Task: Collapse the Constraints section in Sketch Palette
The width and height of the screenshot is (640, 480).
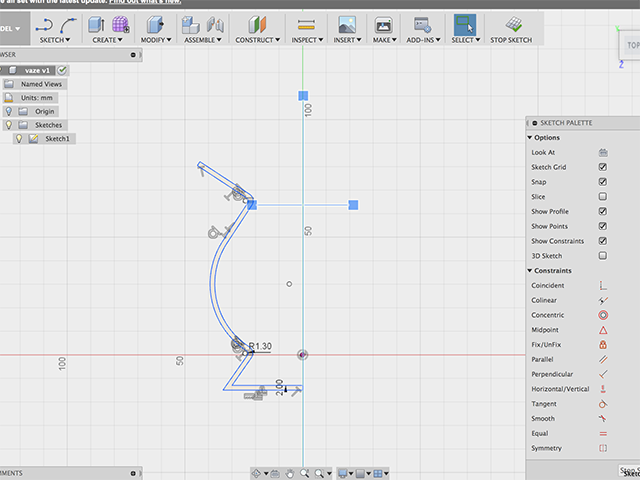Action: click(530, 271)
